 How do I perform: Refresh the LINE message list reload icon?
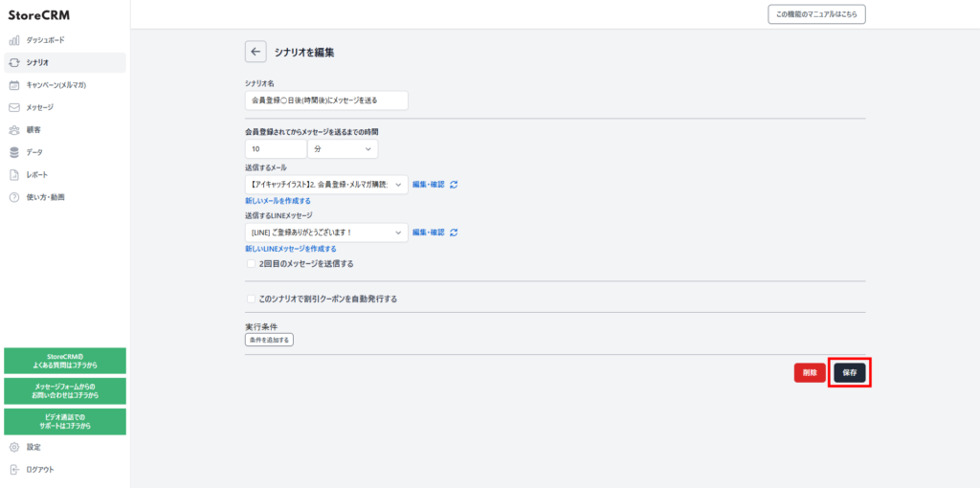[454, 233]
